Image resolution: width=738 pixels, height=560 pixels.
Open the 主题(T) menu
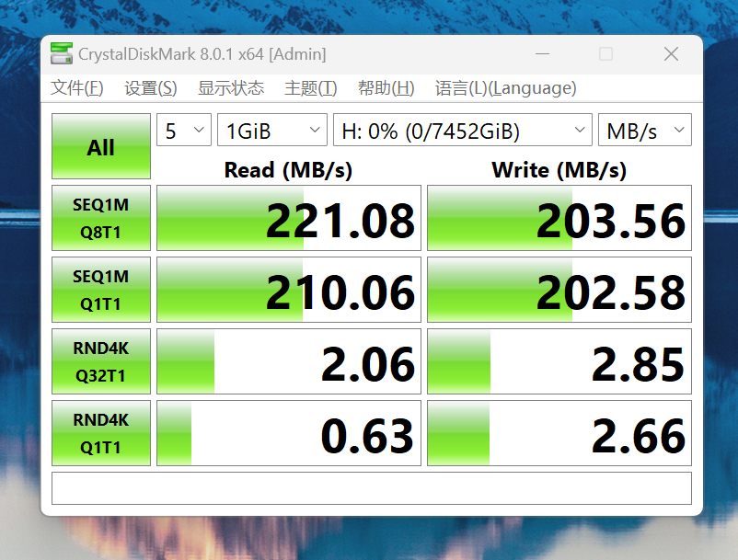[311, 88]
